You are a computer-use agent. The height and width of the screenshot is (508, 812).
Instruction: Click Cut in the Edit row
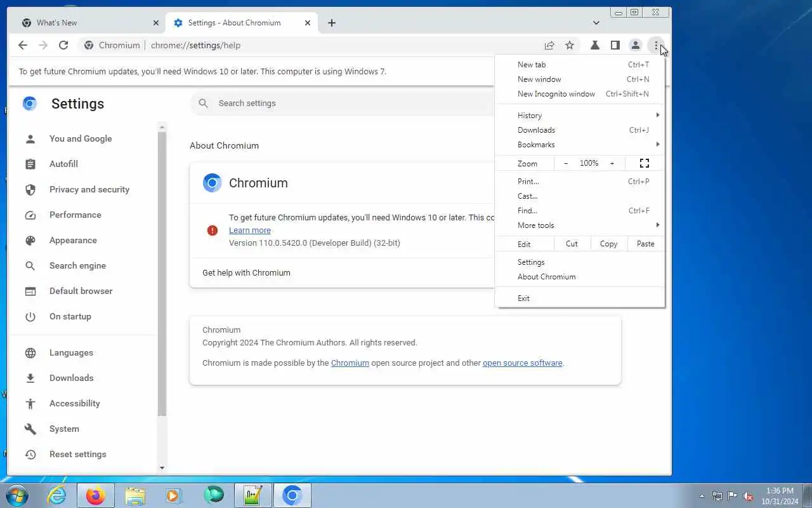pos(572,244)
